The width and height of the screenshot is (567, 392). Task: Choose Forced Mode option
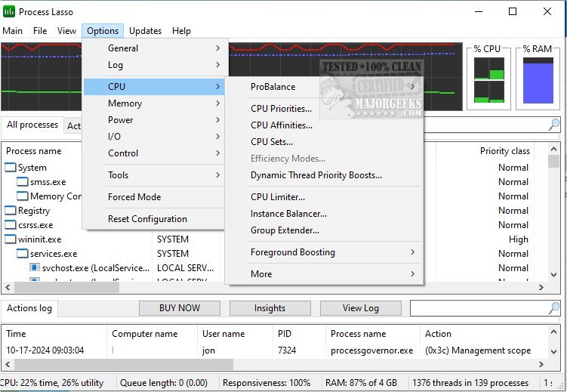click(154, 197)
